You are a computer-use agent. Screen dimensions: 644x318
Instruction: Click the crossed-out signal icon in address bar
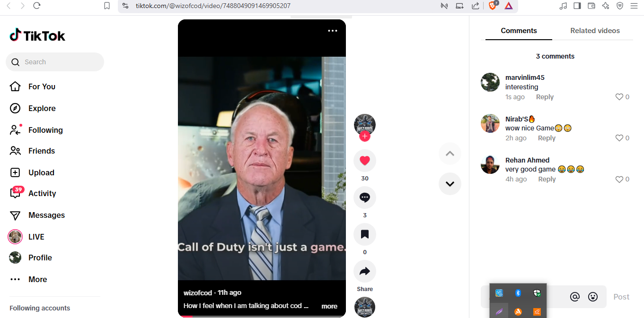click(444, 6)
